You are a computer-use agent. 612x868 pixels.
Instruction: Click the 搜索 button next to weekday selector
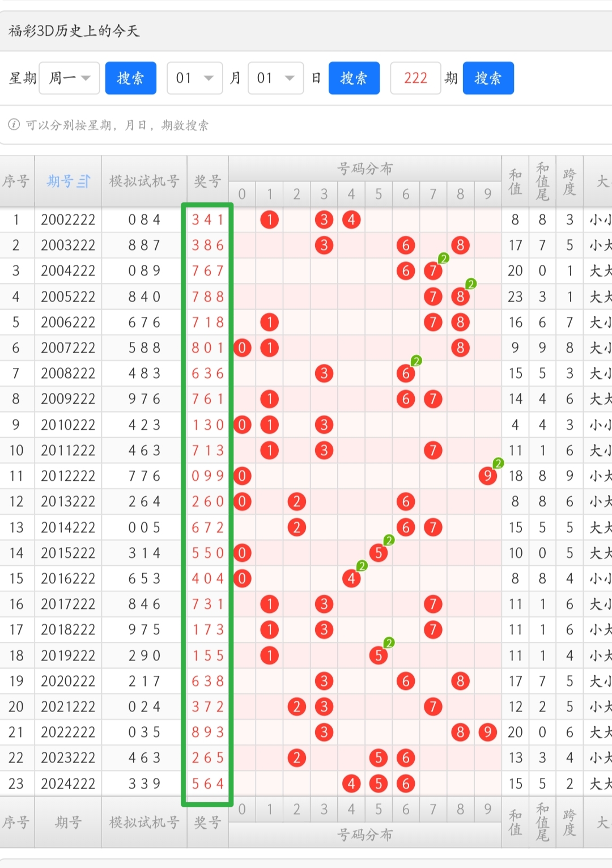point(130,78)
